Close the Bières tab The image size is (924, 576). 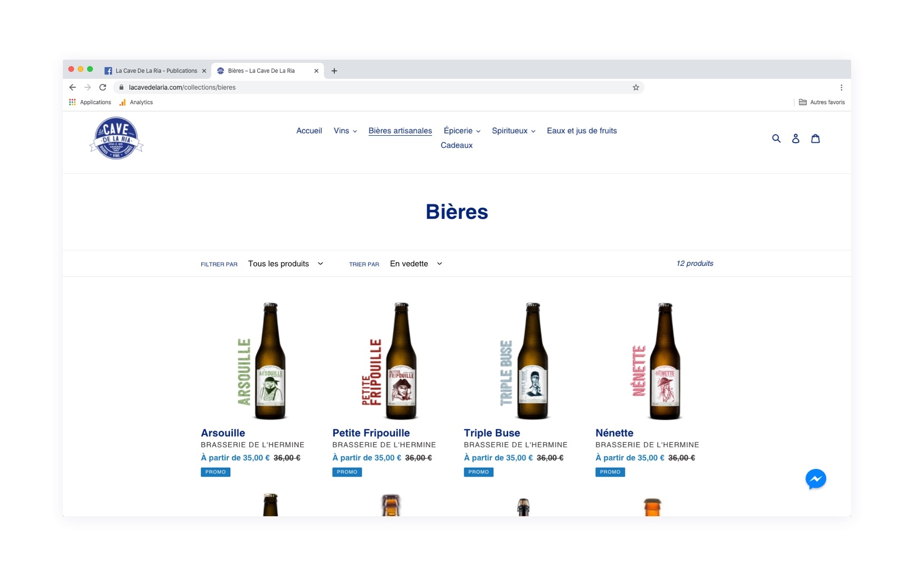pos(316,71)
